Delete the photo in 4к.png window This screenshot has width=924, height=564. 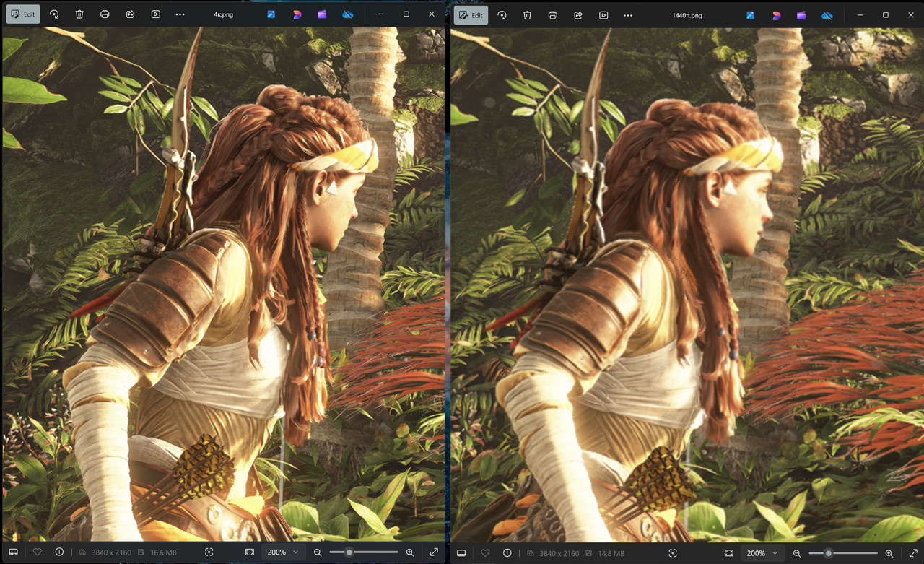(79, 14)
